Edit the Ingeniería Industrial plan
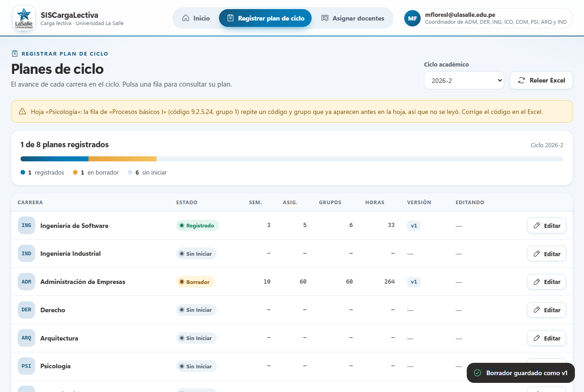Viewport: 584px width, 392px height. pyautogui.click(x=547, y=253)
